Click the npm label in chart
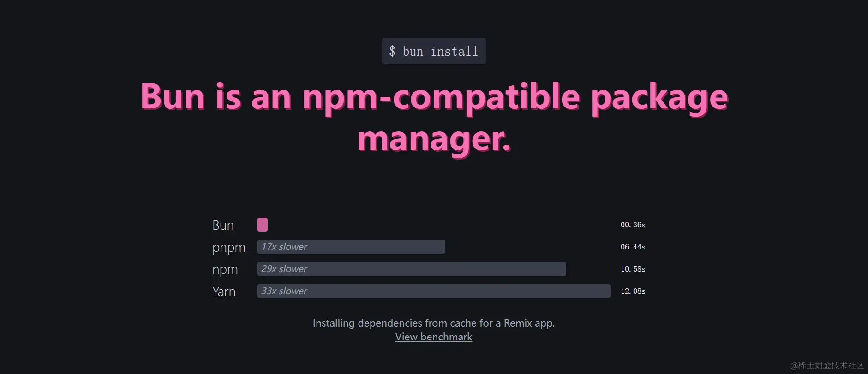 tap(225, 270)
